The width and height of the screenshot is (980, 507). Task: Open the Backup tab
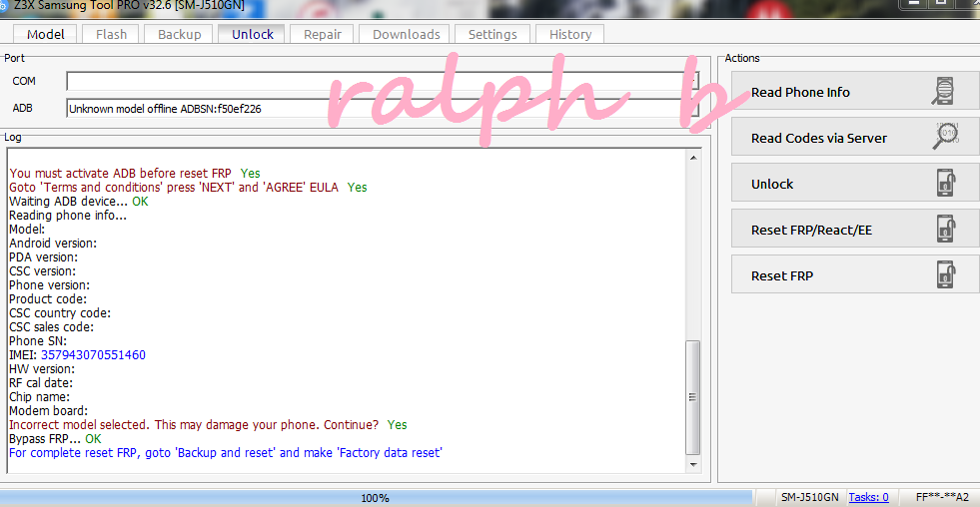(x=180, y=34)
